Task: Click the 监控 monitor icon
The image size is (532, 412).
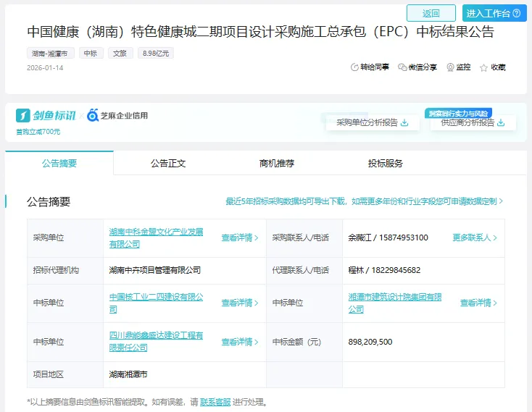Action: (450, 67)
